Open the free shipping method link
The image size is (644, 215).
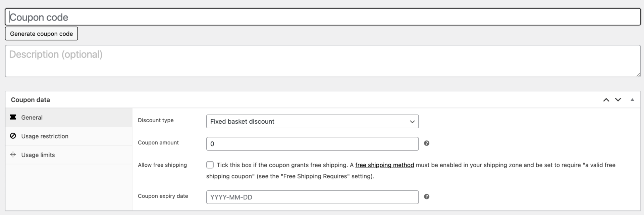coord(384,165)
